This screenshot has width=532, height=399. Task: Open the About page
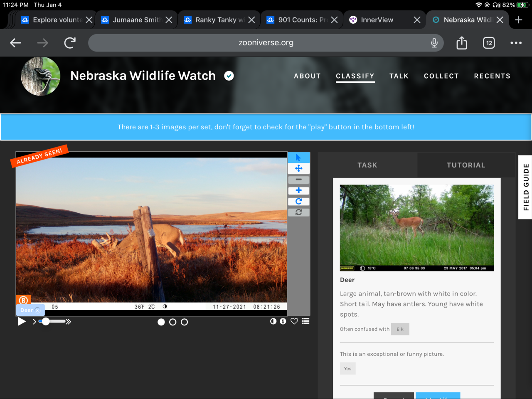(307, 76)
